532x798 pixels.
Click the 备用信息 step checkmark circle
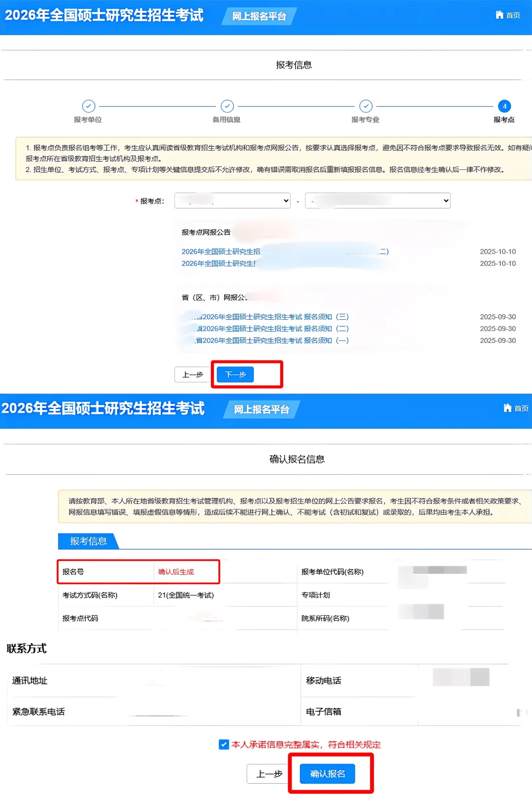[x=227, y=106]
